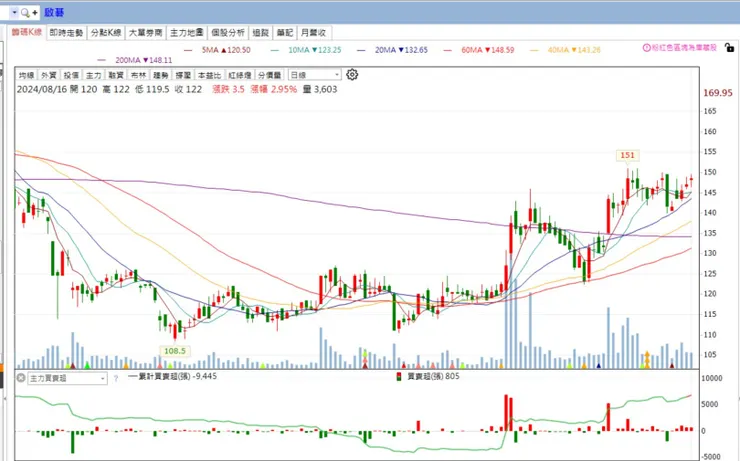Screen dimensions: 740x461
Task: Click the 分價量 button
Action: (270, 75)
